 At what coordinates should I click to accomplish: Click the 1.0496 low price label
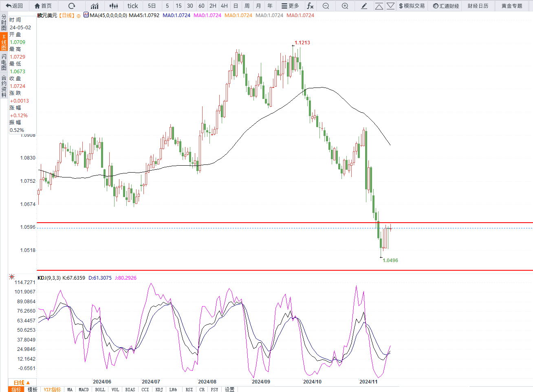(390, 261)
